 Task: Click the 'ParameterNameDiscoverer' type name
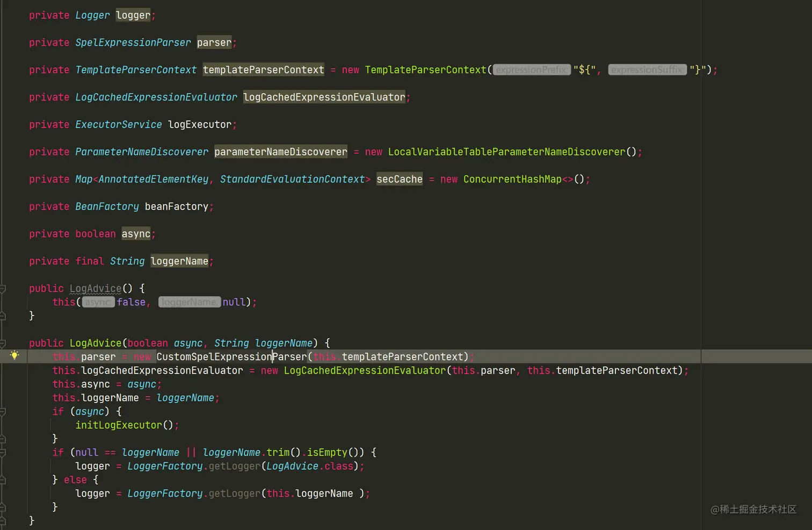142,152
